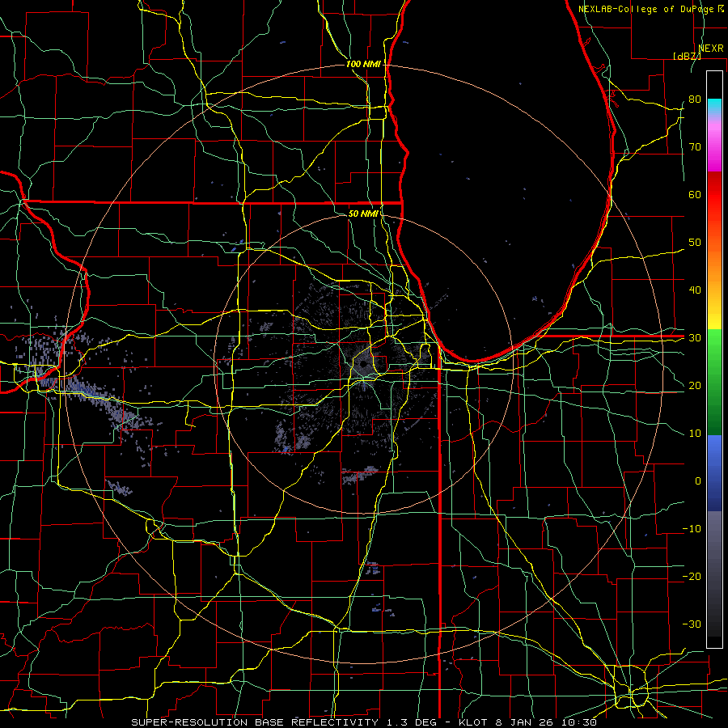Click the 0 value on the dBZ scale
Screen dimensions: 728x728
[698, 481]
